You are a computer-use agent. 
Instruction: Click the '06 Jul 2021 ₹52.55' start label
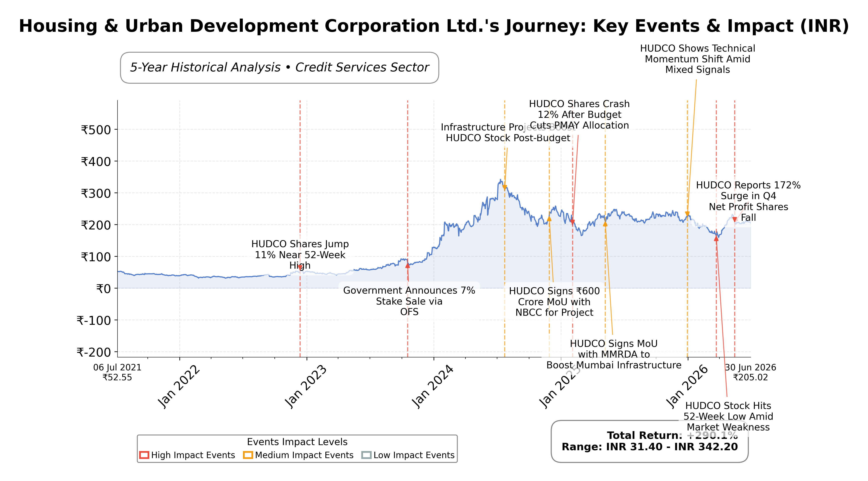[117, 372]
